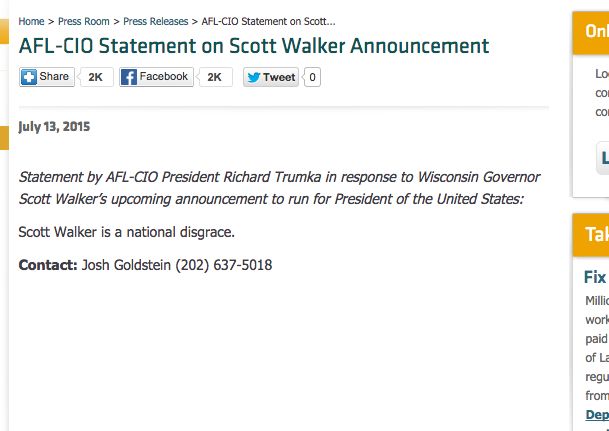
Task: Open the Share count bubble showing 2K
Action: [95, 77]
